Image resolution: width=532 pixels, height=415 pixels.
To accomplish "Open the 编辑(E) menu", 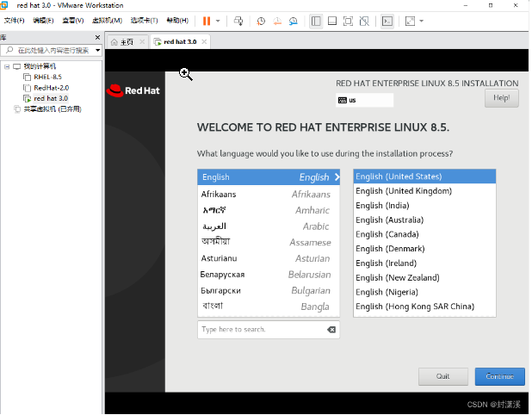I will [x=43, y=21].
